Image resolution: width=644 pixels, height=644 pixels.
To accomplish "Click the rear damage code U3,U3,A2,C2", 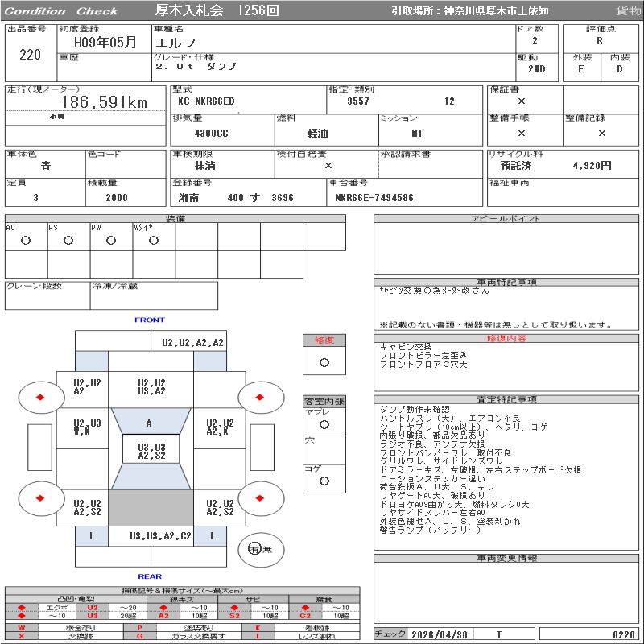I will pos(160,536).
